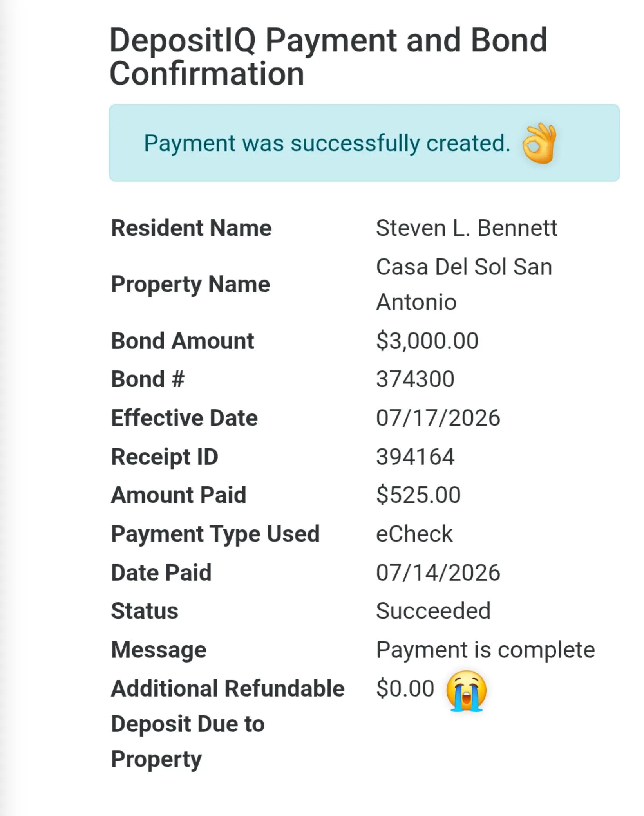Image resolution: width=644 pixels, height=816 pixels.
Task: Click the eCheck payment type value
Action: point(414,534)
